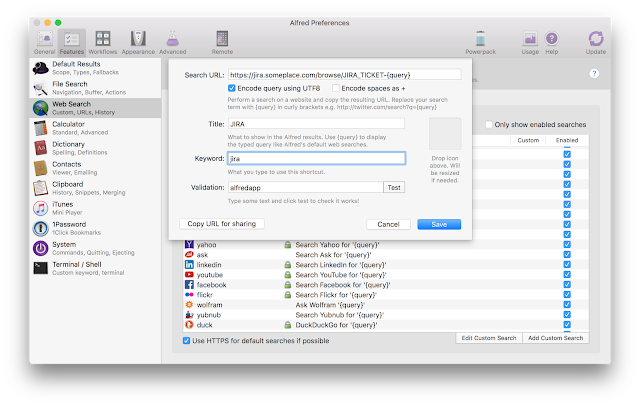Open Calculator feature settings

(x=96, y=128)
